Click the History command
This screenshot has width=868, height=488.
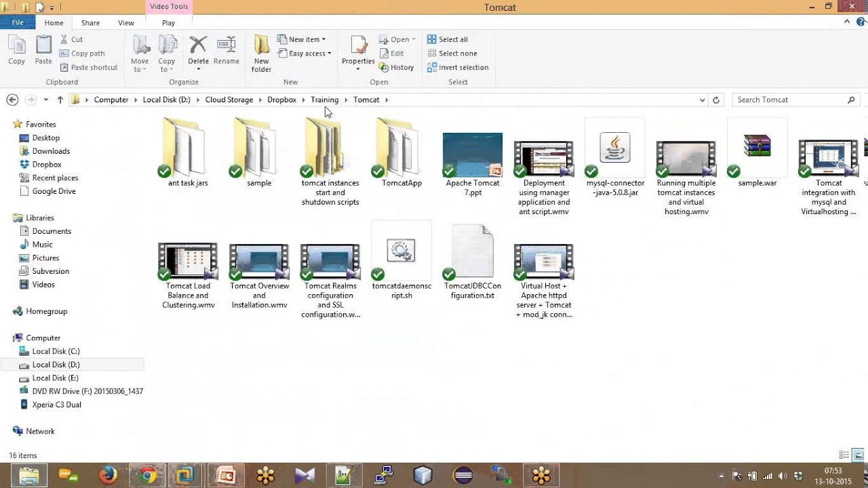coord(397,67)
